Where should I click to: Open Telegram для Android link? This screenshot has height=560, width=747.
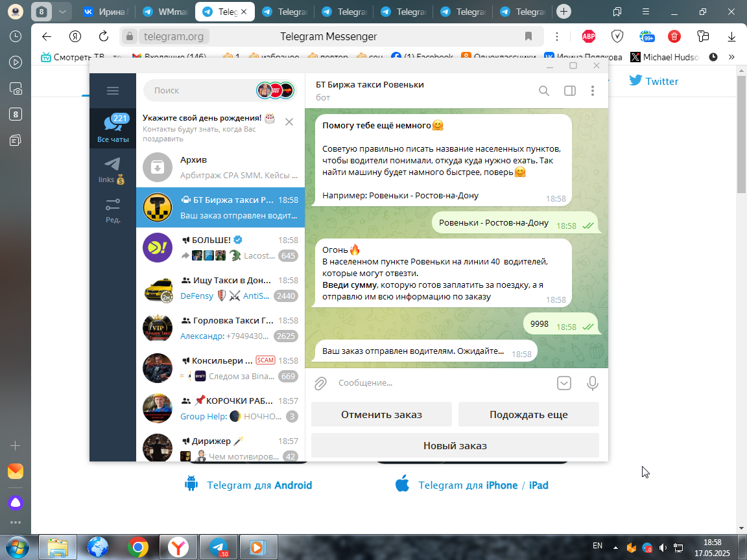click(248, 485)
